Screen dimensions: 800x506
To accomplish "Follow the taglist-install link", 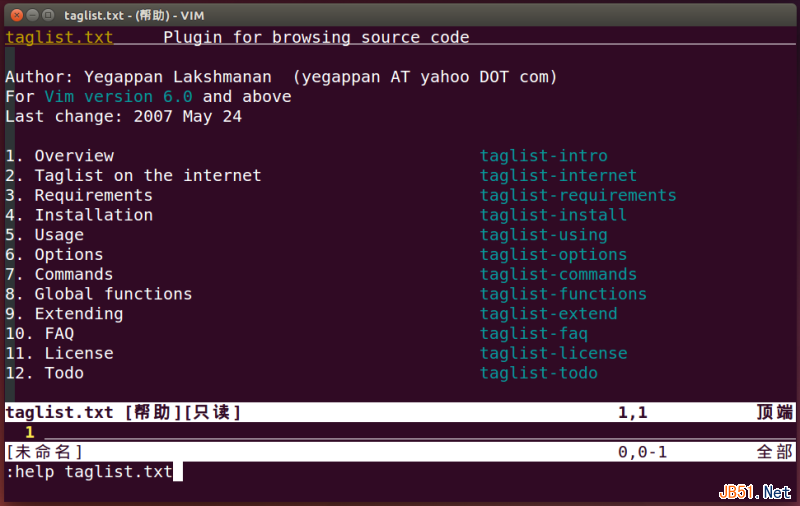I will coord(553,215).
